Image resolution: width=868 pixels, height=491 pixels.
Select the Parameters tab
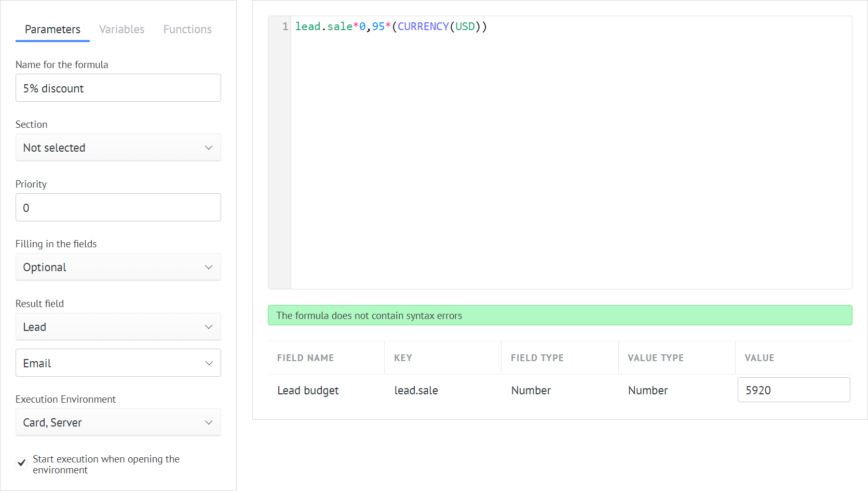[52, 29]
